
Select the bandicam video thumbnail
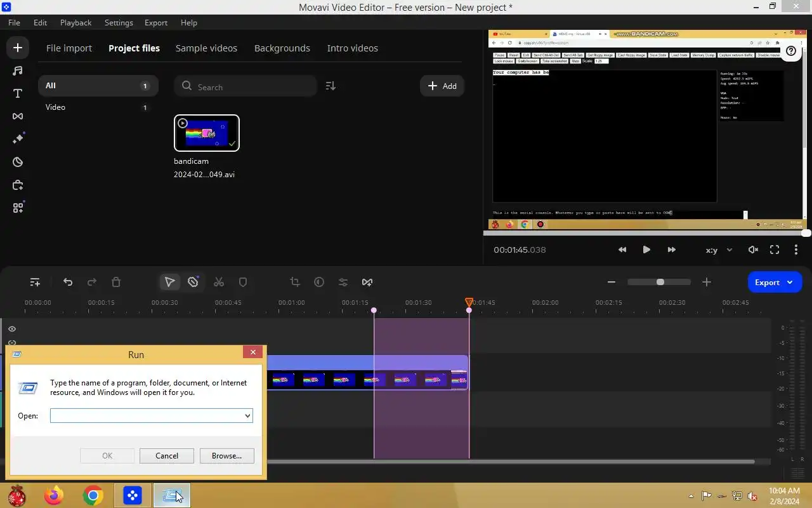tap(207, 133)
